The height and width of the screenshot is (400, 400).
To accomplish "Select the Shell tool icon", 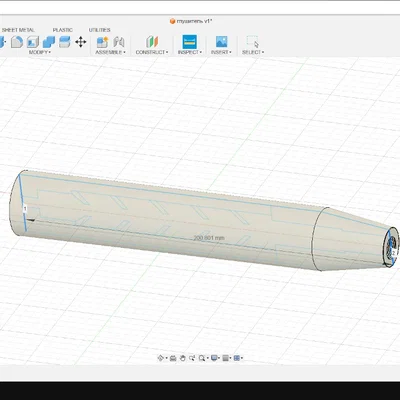I will (x=33, y=42).
